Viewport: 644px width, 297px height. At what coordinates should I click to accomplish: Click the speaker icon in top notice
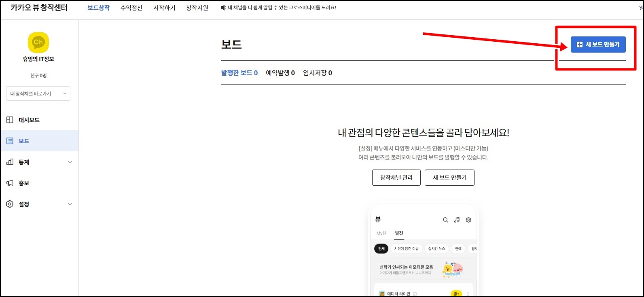point(223,8)
